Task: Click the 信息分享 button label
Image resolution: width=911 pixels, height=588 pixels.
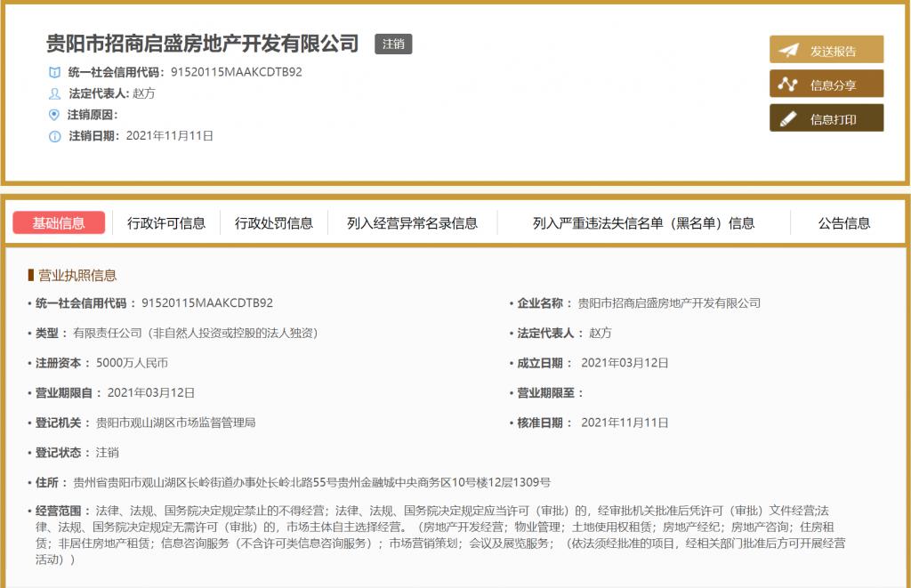Action: pyautogui.click(x=833, y=85)
